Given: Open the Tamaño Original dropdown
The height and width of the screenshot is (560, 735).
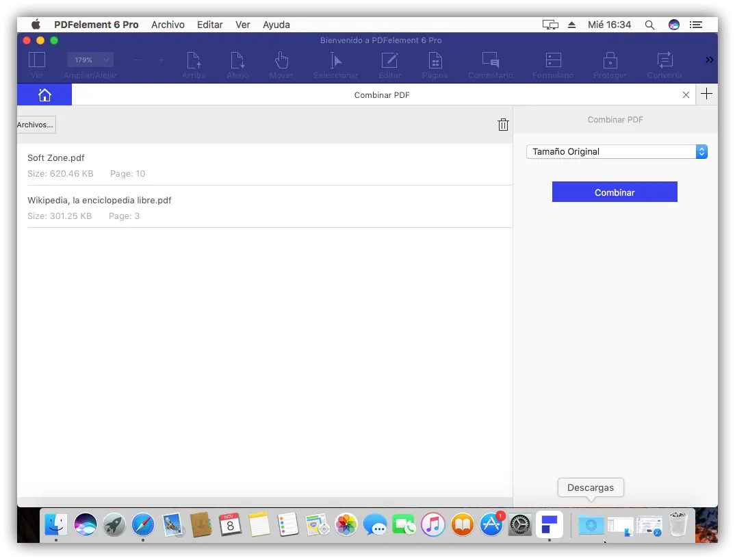Looking at the screenshot, I should coord(617,151).
